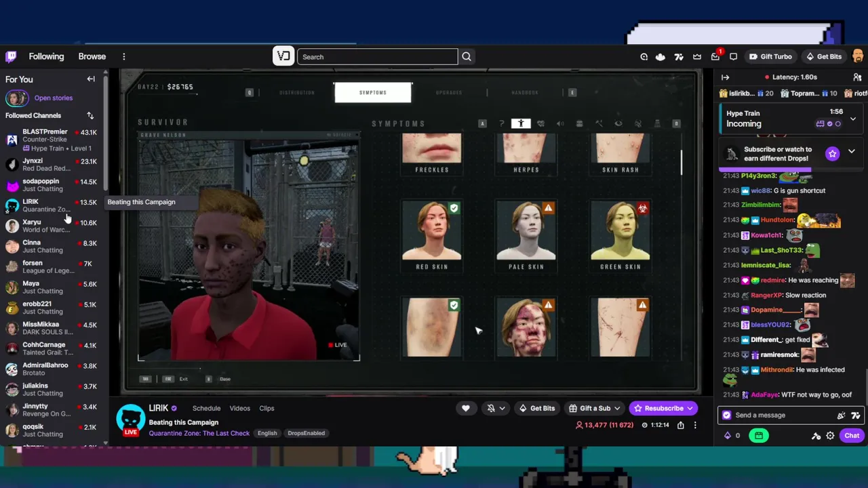The width and height of the screenshot is (868, 488).
Task: Switch to the Distribution tab in game
Action: (296, 93)
